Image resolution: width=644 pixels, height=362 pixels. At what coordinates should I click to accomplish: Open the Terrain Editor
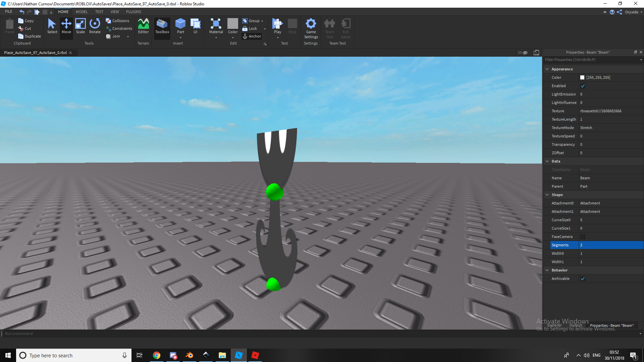(x=143, y=26)
